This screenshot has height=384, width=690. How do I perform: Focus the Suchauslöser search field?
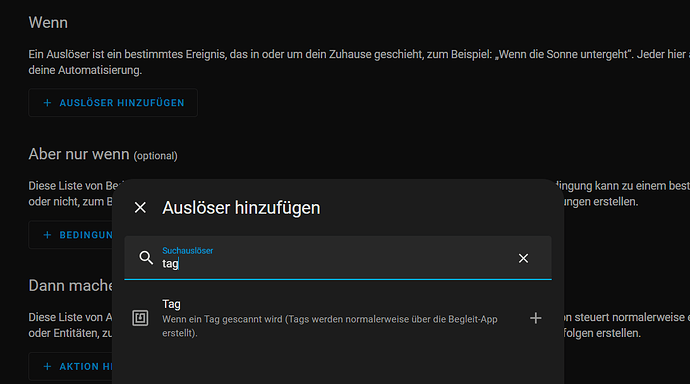[338, 258]
